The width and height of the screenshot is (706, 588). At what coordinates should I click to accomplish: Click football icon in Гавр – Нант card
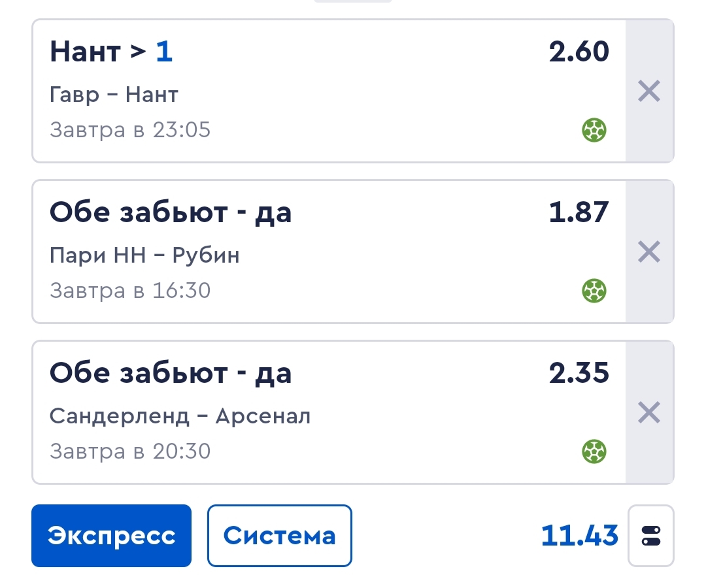(594, 131)
